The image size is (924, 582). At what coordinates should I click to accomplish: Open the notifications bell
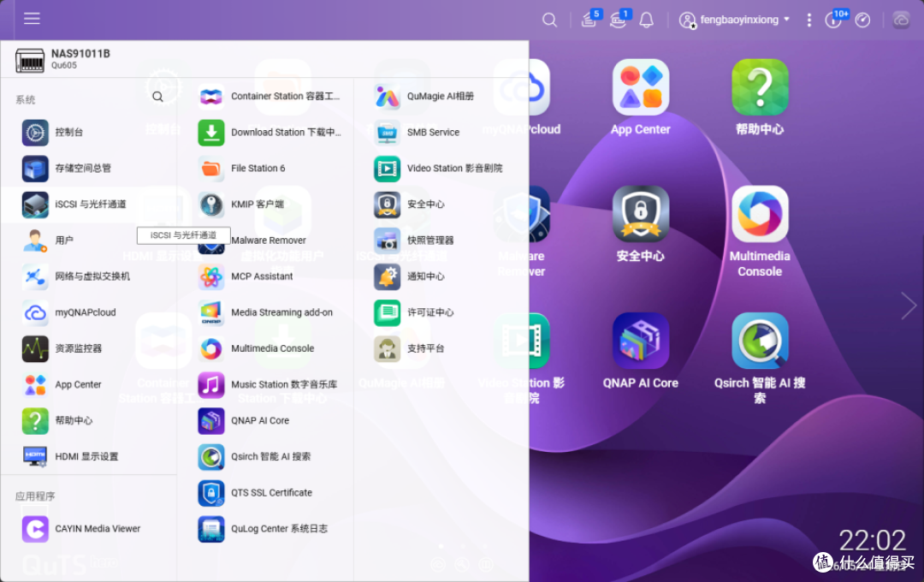tap(647, 20)
